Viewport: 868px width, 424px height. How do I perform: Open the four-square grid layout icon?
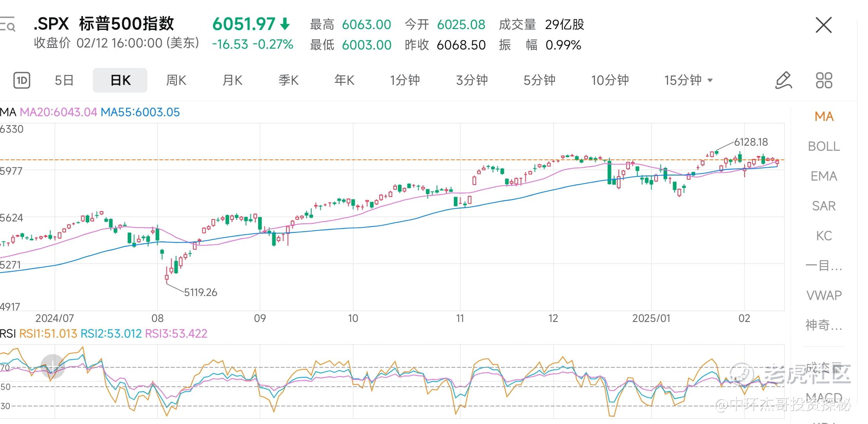[824, 80]
